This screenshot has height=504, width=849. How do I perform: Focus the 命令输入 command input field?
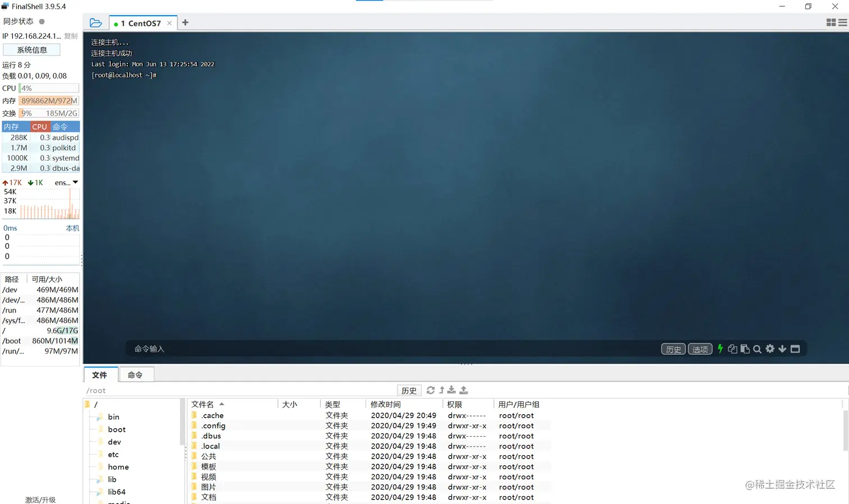pos(393,349)
